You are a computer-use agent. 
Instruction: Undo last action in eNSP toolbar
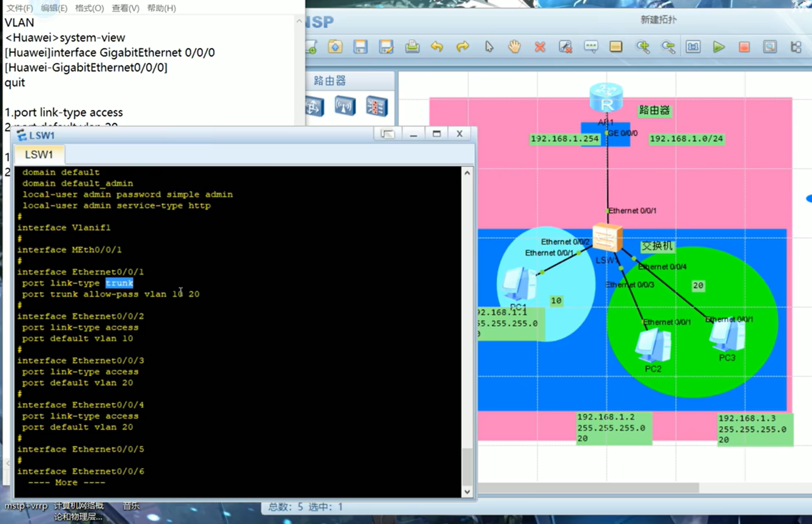tap(437, 47)
